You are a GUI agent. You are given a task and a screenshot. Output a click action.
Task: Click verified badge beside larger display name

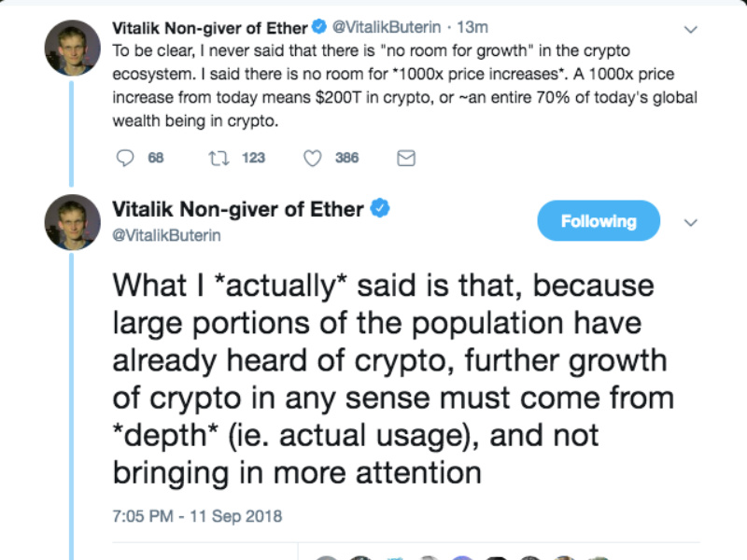[x=380, y=208]
